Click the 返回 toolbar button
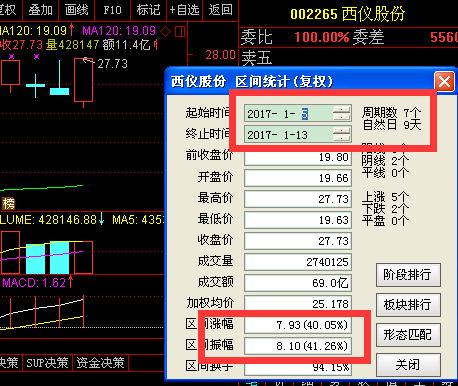 click(220, 10)
